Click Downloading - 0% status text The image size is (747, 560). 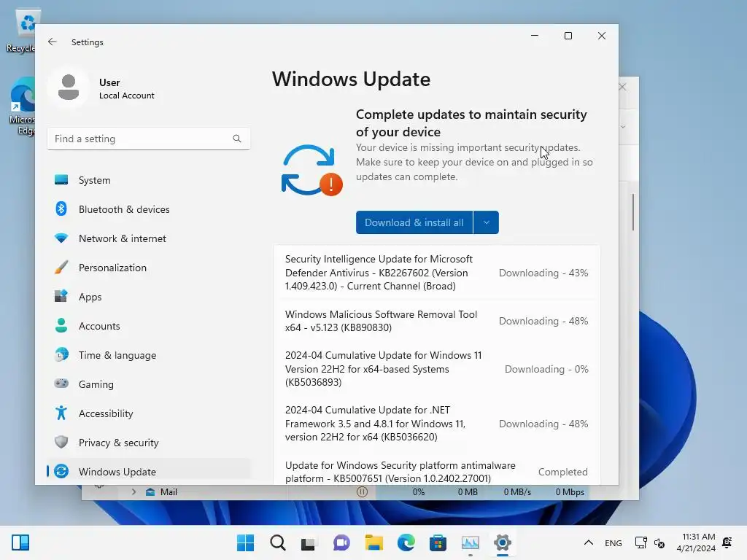pyautogui.click(x=546, y=369)
